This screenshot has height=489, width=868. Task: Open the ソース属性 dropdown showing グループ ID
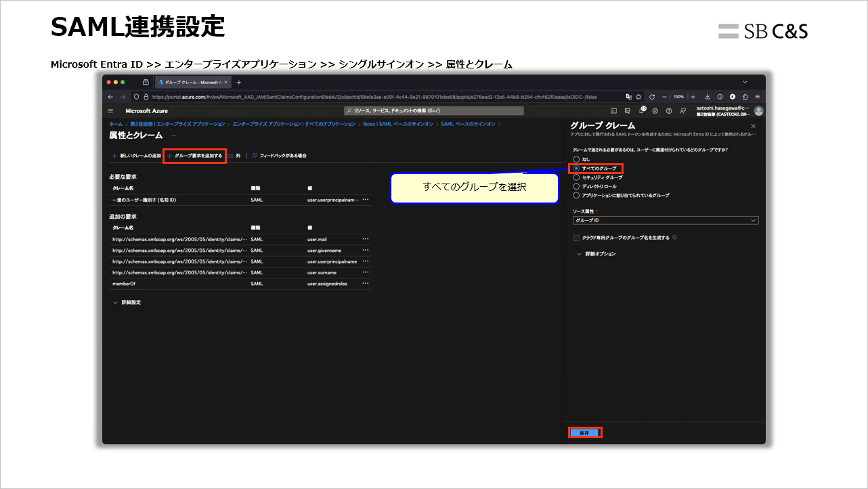pyautogui.click(x=664, y=219)
